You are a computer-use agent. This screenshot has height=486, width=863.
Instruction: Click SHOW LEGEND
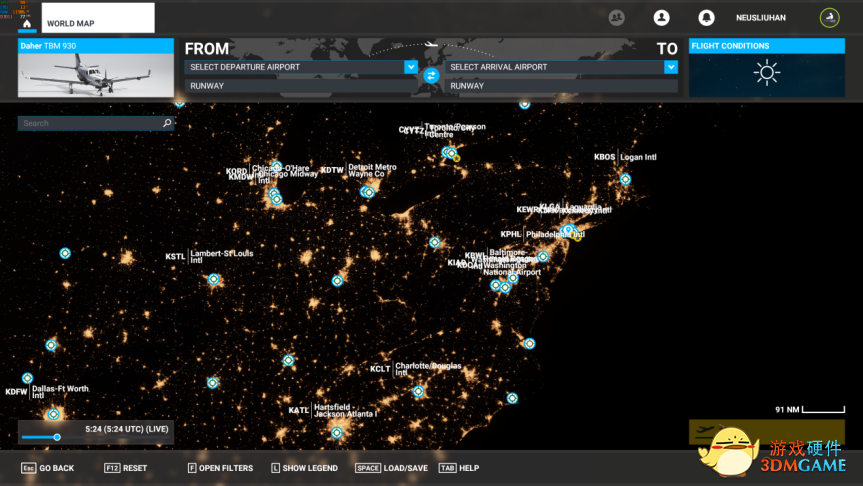point(304,468)
